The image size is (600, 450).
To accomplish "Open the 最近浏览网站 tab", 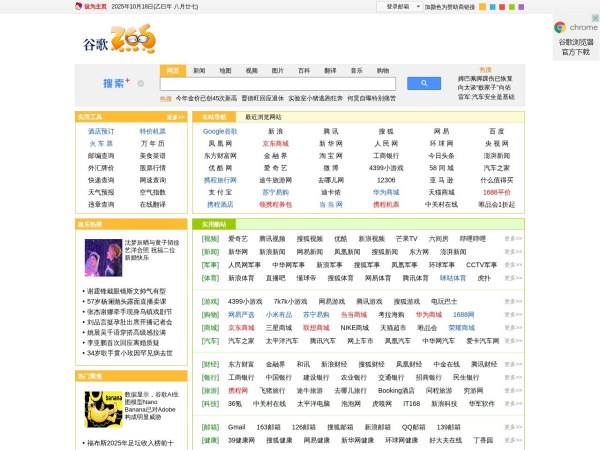I will tap(263, 117).
